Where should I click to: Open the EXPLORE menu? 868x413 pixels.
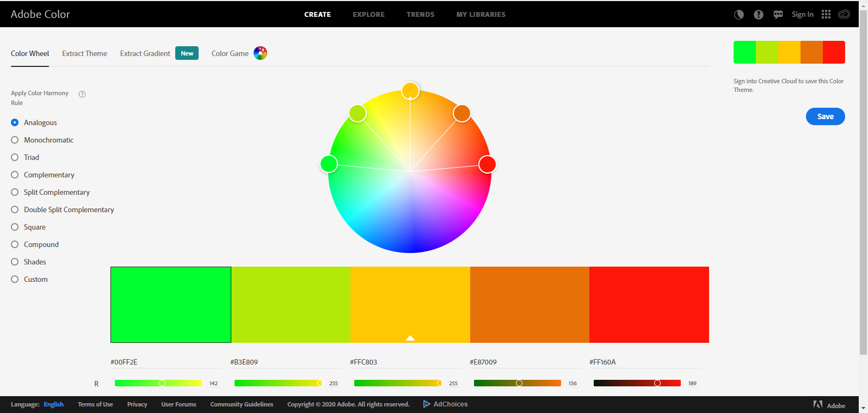[369, 15]
